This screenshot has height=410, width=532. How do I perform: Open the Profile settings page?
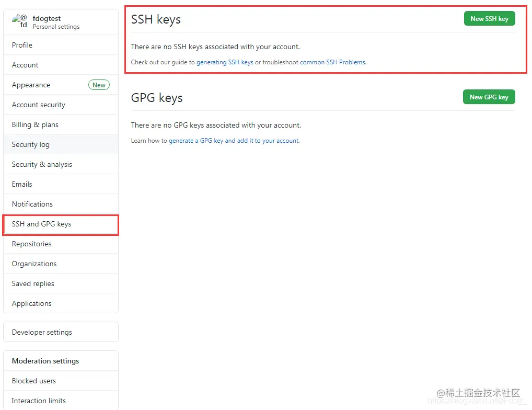(61, 45)
